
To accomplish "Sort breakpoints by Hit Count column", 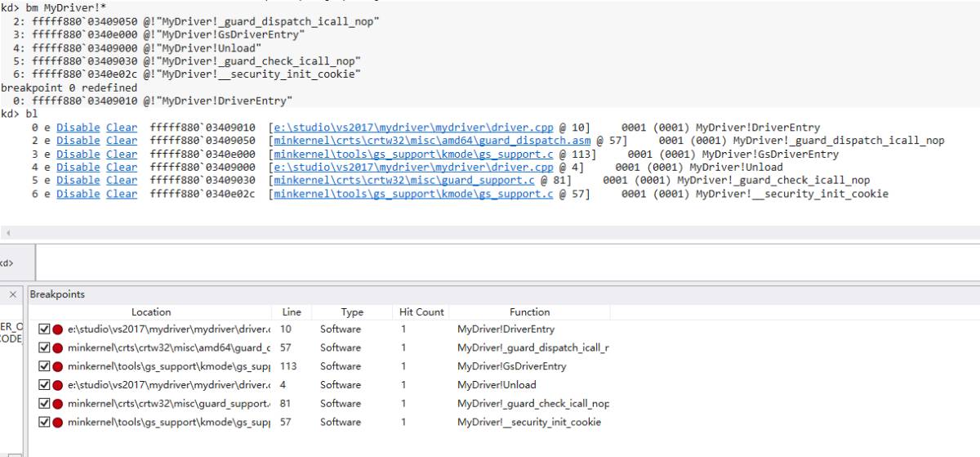I will click(421, 312).
